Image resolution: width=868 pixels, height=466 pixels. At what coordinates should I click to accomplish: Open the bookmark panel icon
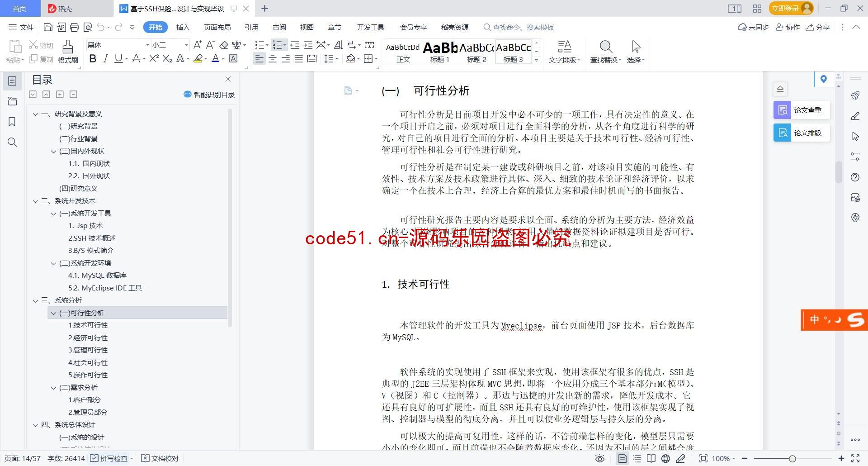(x=12, y=122)
